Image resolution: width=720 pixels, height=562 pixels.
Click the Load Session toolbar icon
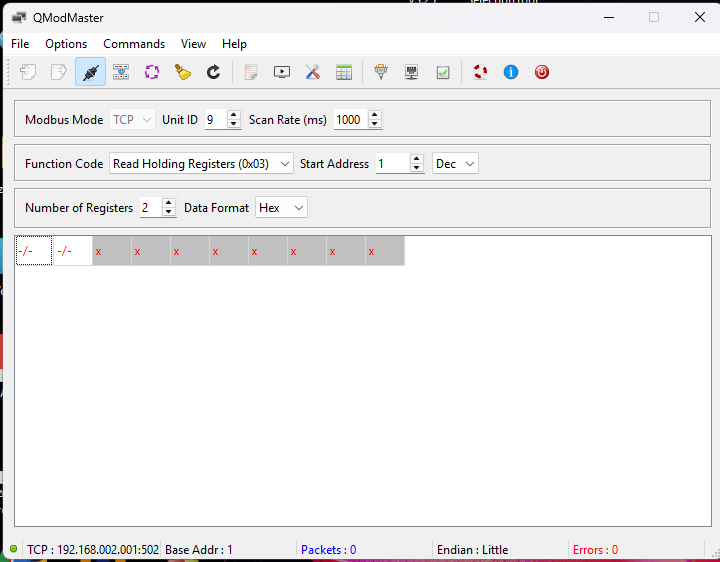point(28,72)
